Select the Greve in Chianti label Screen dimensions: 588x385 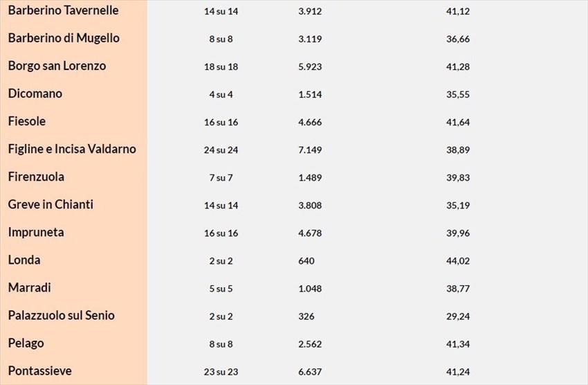tap(50, 204)
